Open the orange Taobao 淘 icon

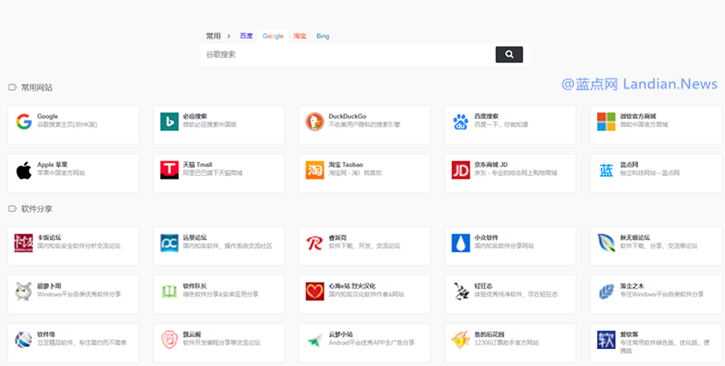click(315, 170)
